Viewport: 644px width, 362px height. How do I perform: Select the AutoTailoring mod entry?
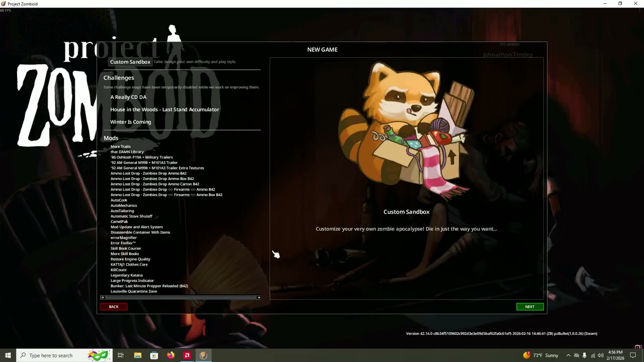click(122, 211)
